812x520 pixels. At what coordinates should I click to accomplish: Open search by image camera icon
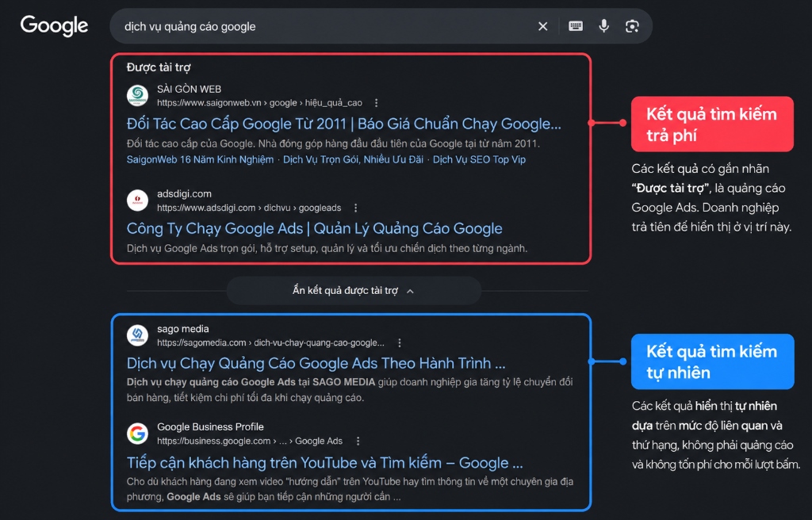[x=632, y=26]
